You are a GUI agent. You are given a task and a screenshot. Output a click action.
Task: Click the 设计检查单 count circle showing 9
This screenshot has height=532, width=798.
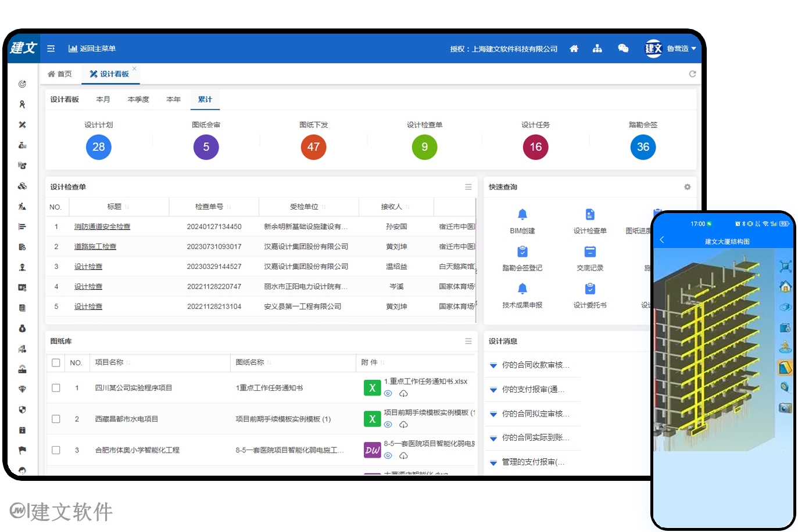(425, 147)
